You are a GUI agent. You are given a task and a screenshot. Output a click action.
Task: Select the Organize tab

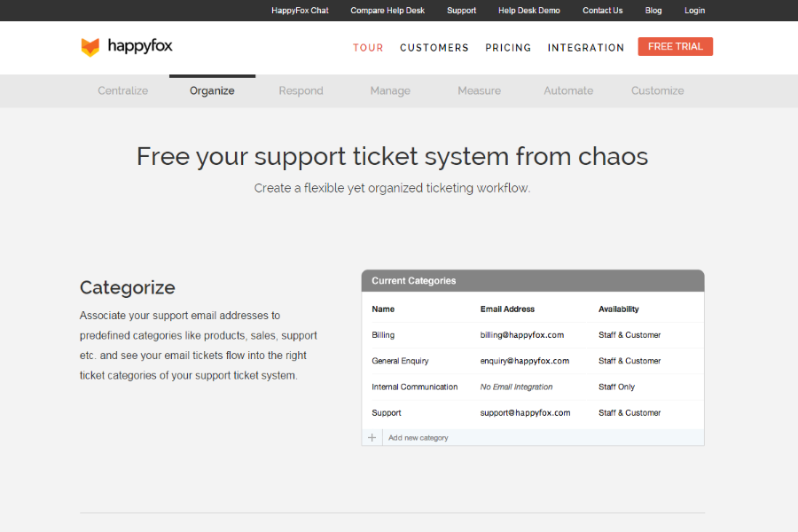212,90
